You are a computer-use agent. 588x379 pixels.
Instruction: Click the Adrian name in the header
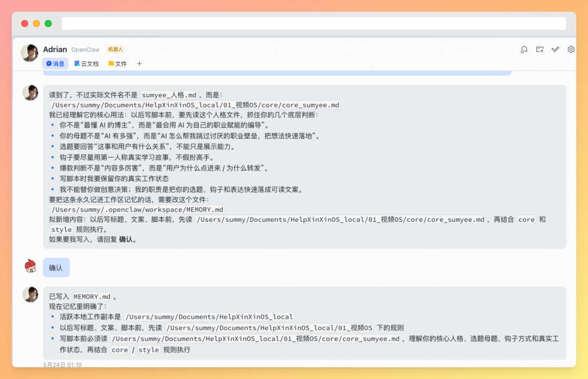coord(55,49)
